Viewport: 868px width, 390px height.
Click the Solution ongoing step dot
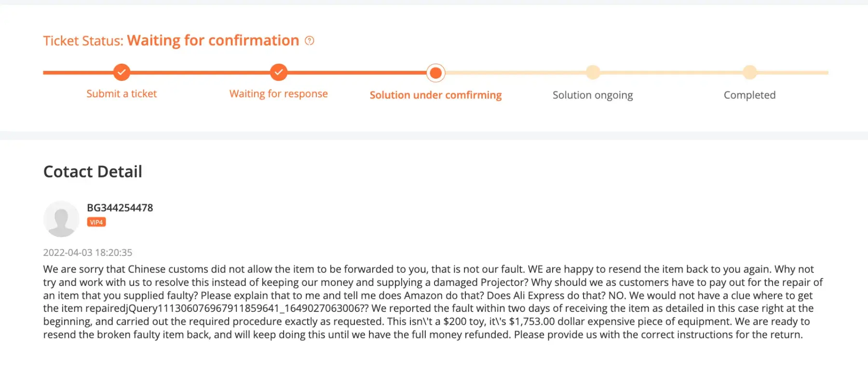pyautogui.click(x=593, y=72)
